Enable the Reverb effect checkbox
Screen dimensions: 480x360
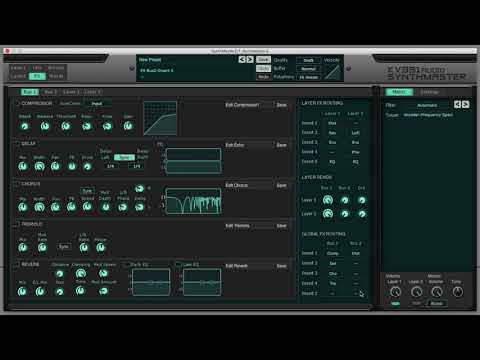[x=17, y=264]
